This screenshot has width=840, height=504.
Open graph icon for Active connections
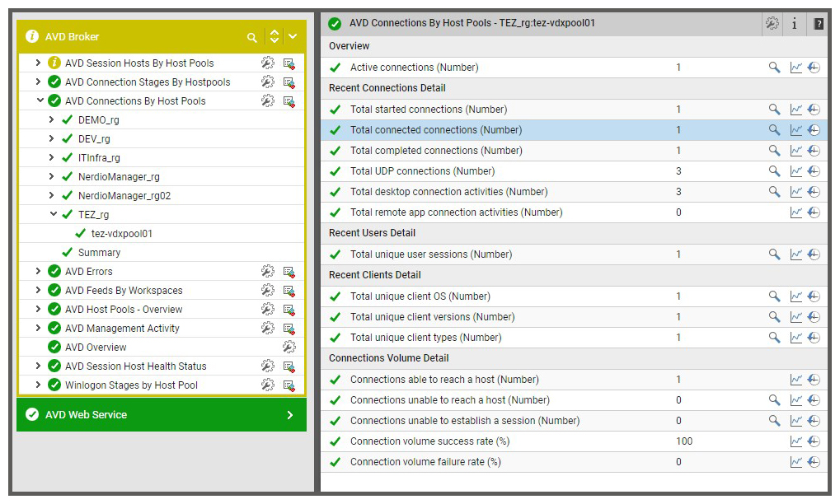click(x=796, y=68)
